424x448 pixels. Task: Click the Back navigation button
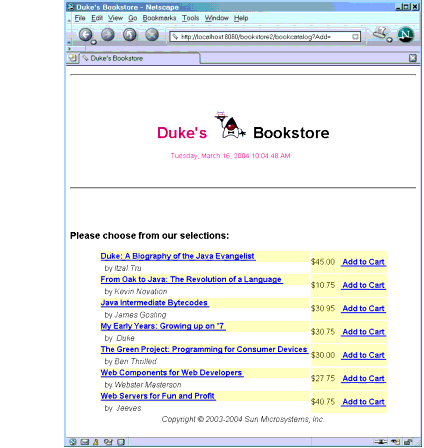click(85, 35)
